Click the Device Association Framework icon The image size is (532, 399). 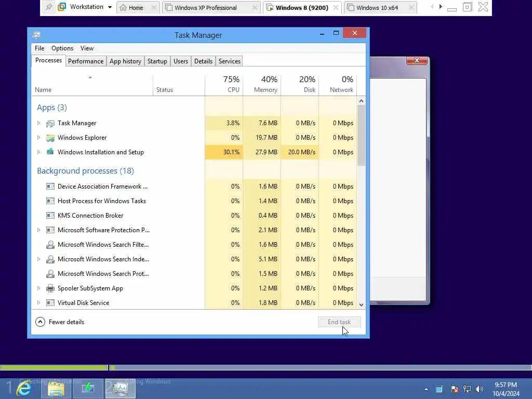50,187
